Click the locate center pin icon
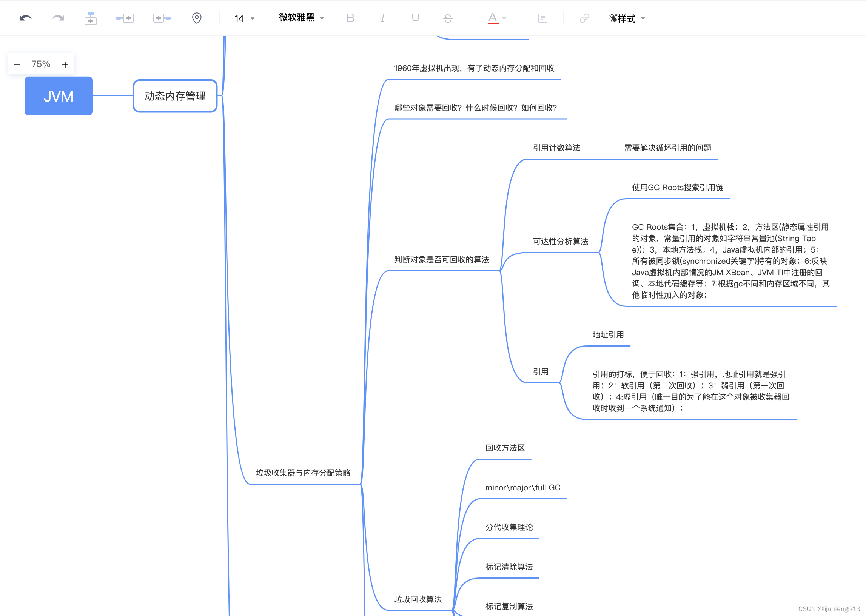 tap(196, 18)
